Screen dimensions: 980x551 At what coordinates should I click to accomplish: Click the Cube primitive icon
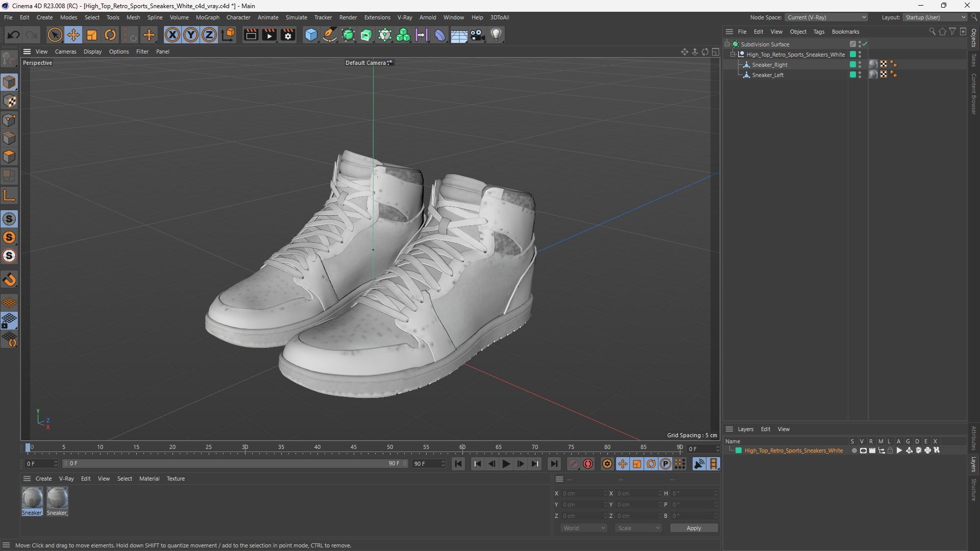tap(311, 35)
